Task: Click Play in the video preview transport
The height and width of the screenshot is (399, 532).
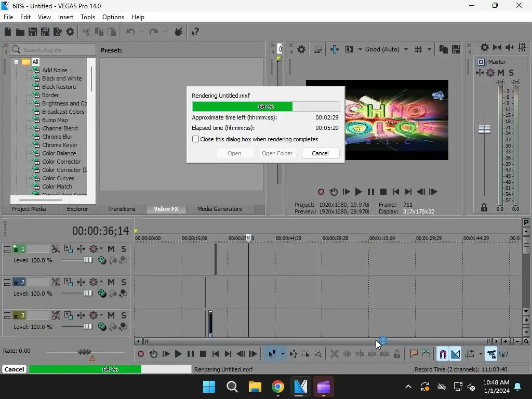Action: coord(358,192)
